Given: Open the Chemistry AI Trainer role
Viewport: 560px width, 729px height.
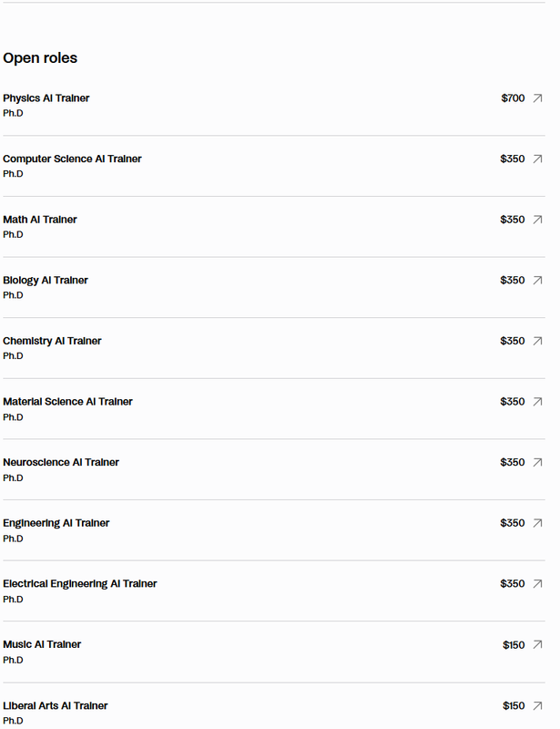Looking at the screenshot, I should [x=52, y=341].
